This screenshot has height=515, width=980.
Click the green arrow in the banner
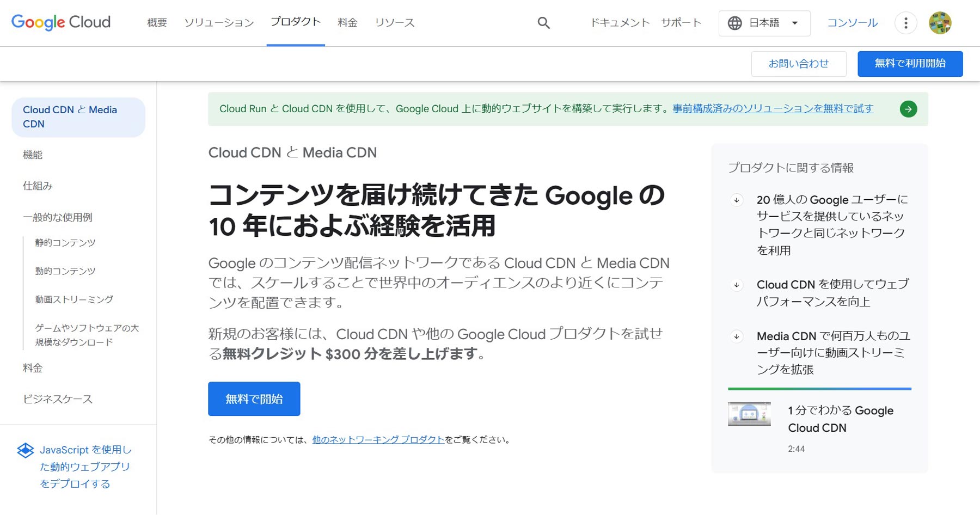908,109
